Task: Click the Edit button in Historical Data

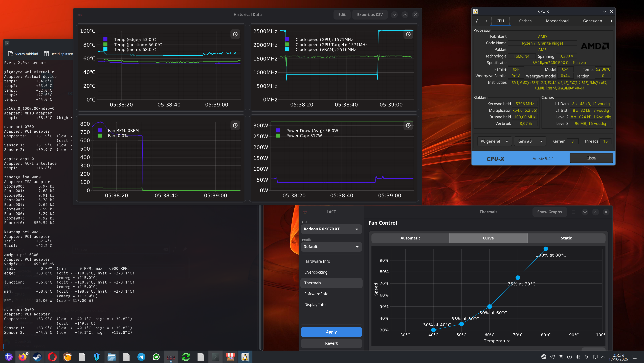Action: [x=342, y=15]
